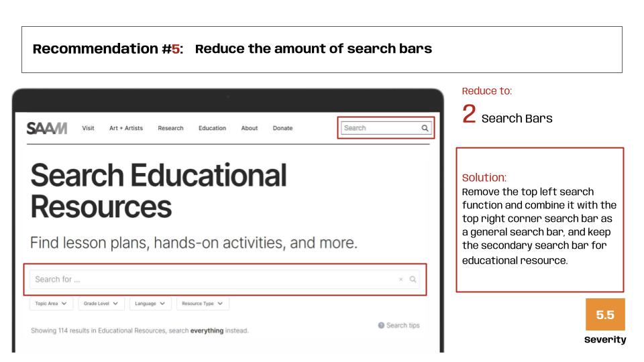Expand the Topic Area dropdown
The width and height of the screenshot is (644, 362).
[x=51, y=303]
